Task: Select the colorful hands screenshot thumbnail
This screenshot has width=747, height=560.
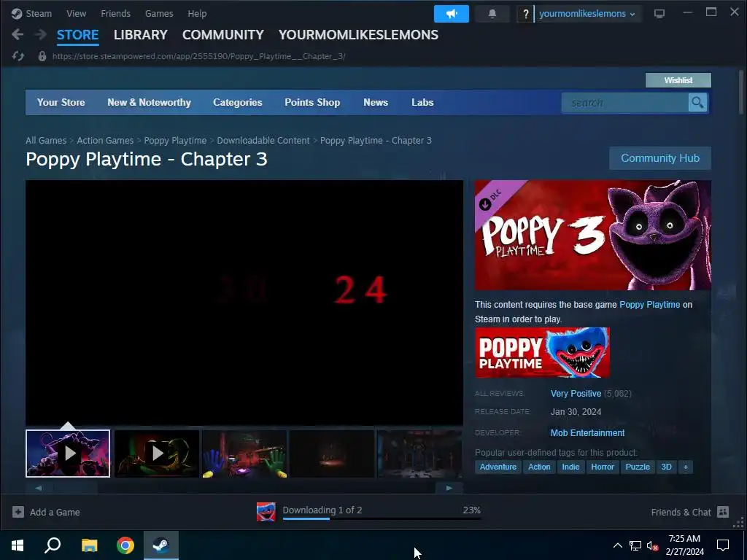Action: coord(244,454)
